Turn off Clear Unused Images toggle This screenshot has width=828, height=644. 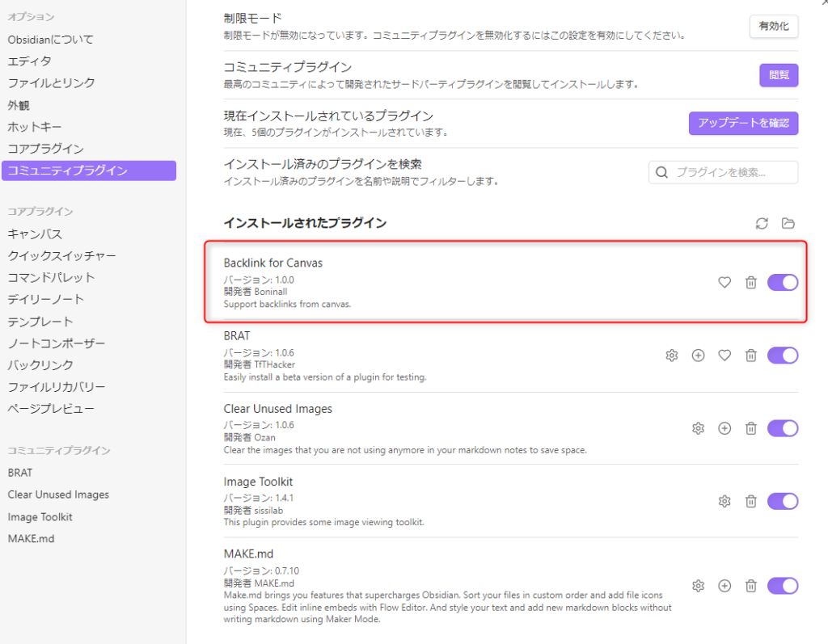point(783,428)
